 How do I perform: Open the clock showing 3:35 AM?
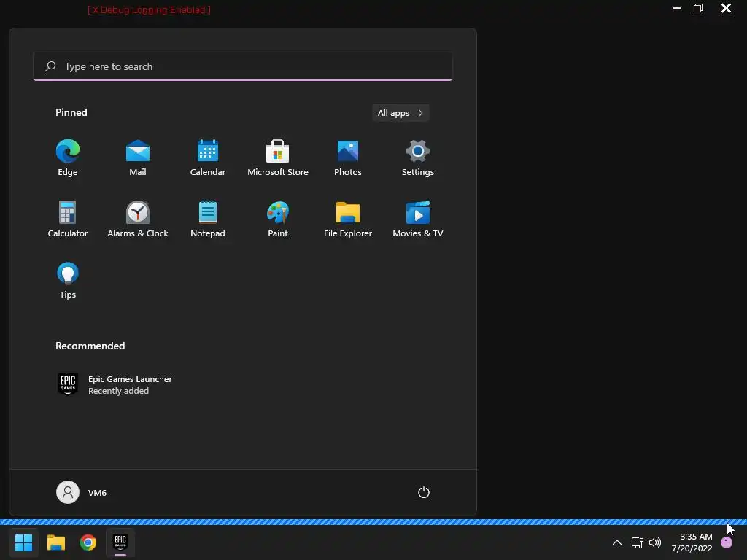(692, 542)
